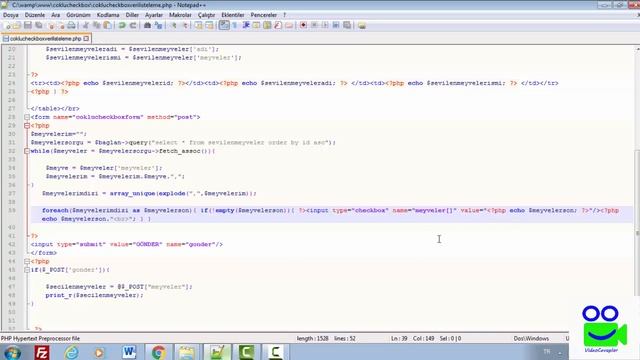Close the coklucheckboxverilistelene.php tab

[x=86, y=38]
